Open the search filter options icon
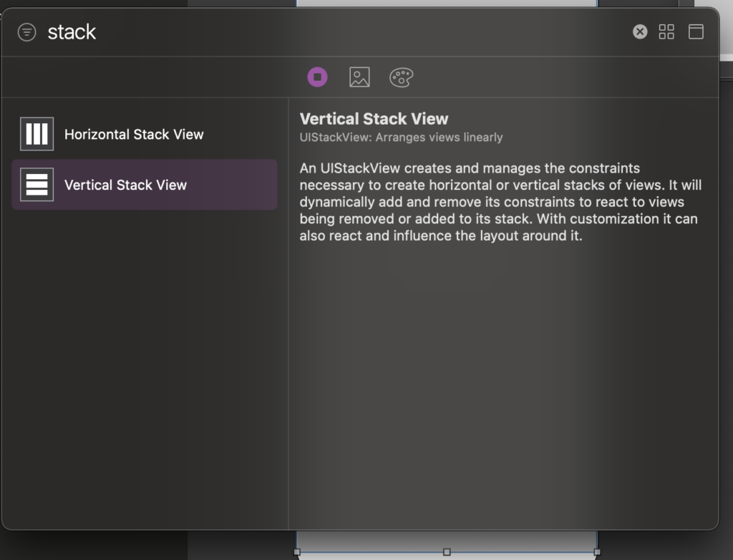The width and height of the screenshot is (733, 560). pos(26,32)
